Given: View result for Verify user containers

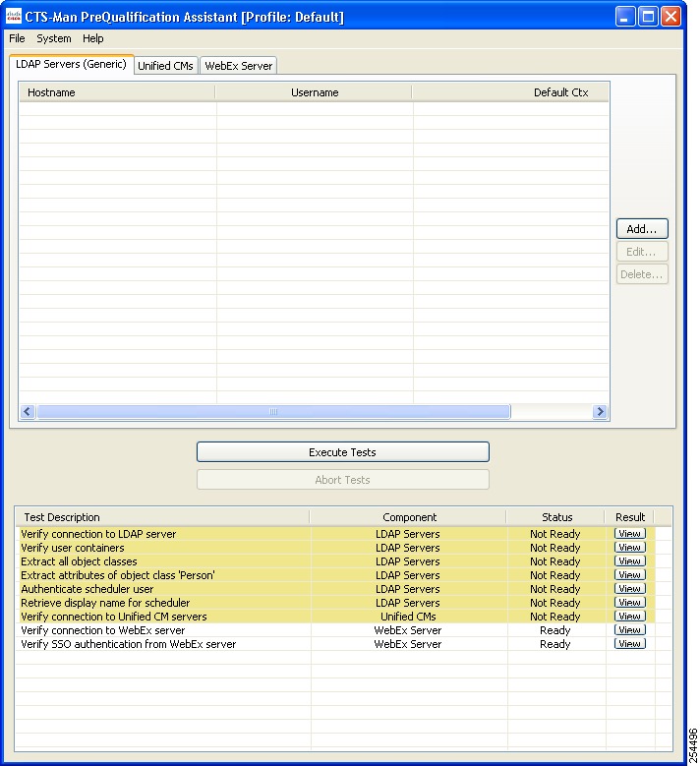Looking at the screenshot, I should (x=630, y=547).
